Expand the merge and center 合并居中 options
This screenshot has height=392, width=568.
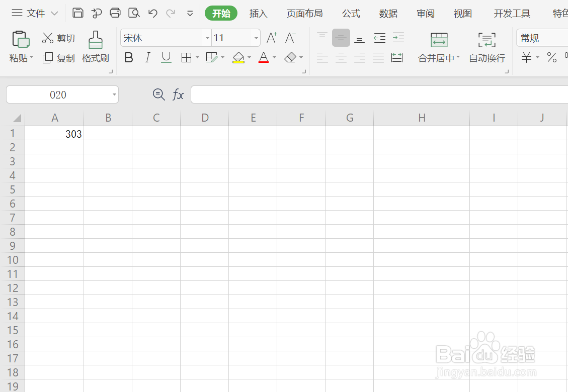pos(458,58)
